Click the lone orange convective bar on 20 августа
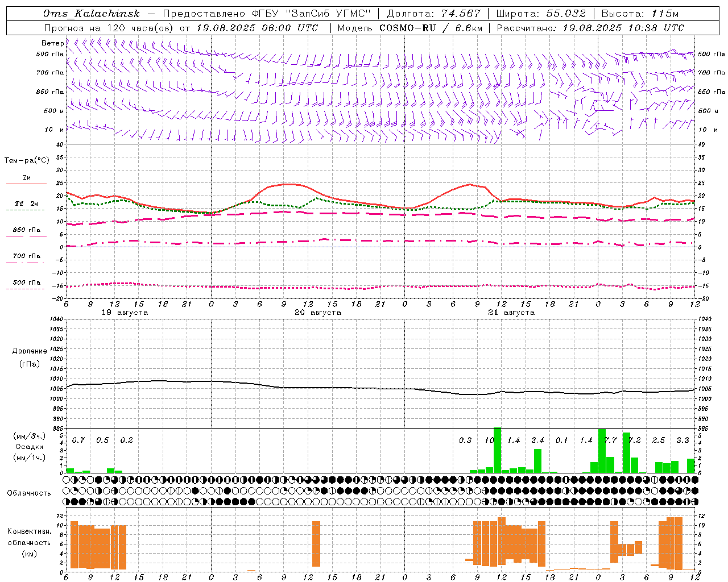Viewport: 728px width, 582px height. click(x=316, y=544)
